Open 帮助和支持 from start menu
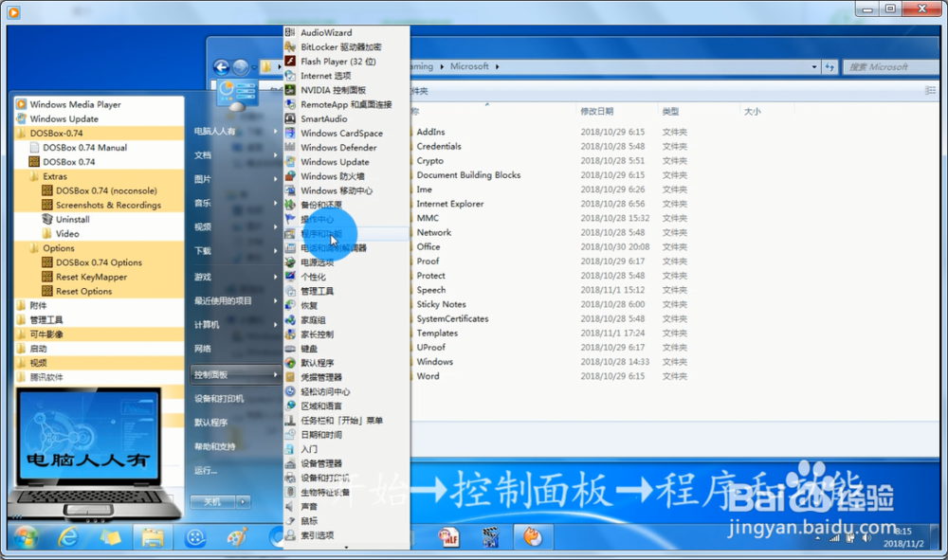Image resolution: width=948 pixels, height=560 pixels. [214, 446]
